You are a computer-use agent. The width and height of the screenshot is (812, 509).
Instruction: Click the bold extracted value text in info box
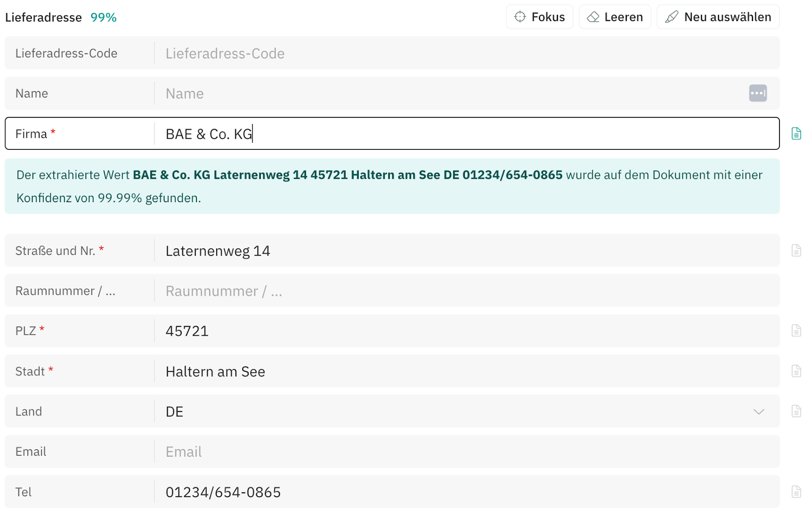(348, 175)
